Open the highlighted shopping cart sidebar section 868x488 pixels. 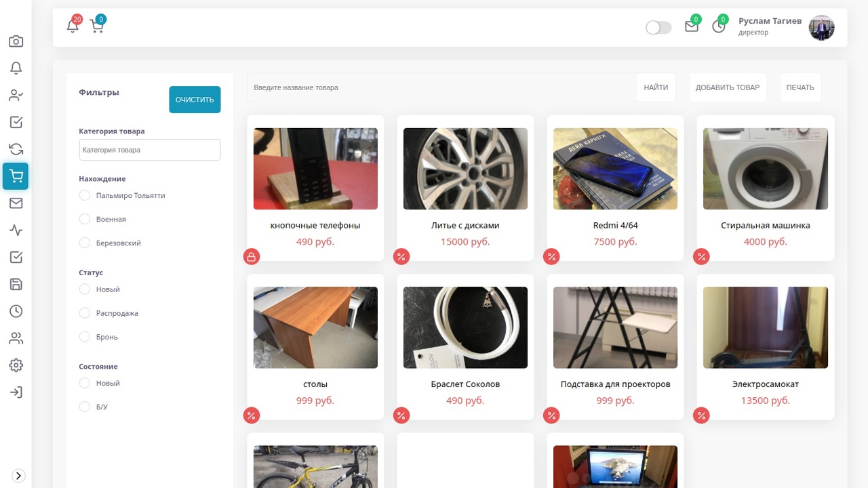(16, 176)
